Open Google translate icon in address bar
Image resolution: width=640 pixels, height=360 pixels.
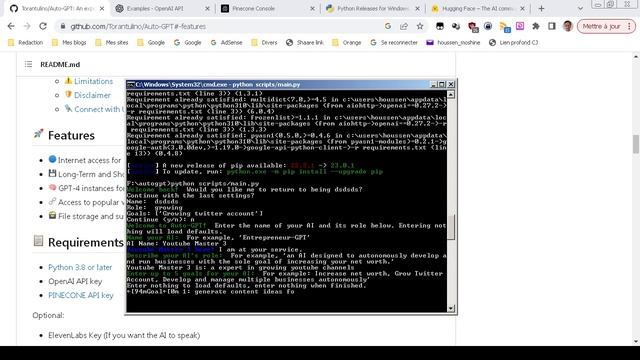click(x=388, y=26)
